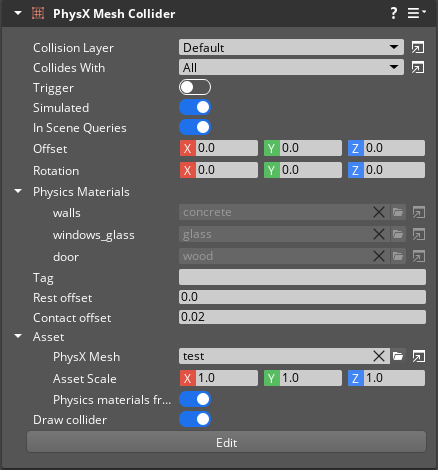Turn off Draw collider

(195, 419)
